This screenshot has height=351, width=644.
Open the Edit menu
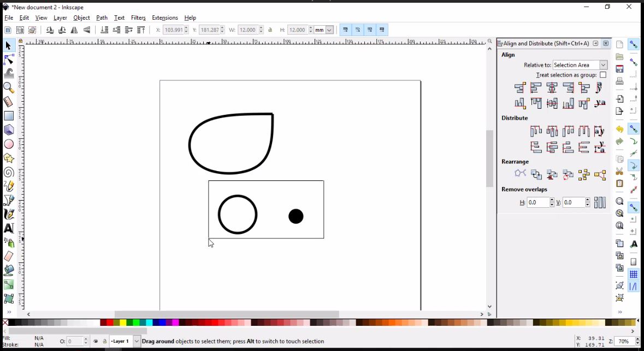(x=24, y=17)
